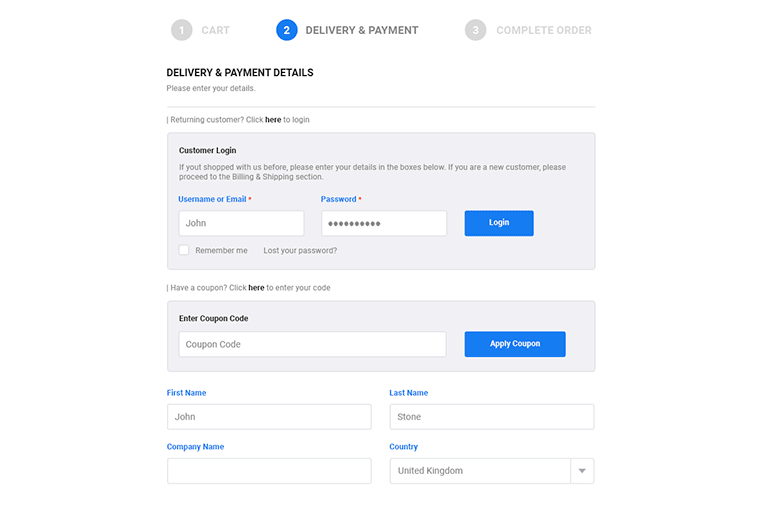Viewport: 770px width, 513px height.
Task: Click 'here' link to enter coupon code
Action: [x=256, y=288]
